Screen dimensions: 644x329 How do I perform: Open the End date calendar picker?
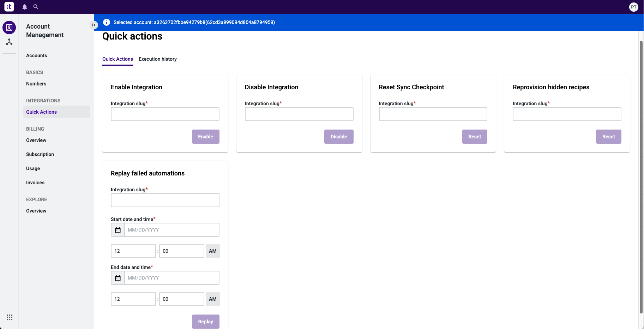(118, 278)
